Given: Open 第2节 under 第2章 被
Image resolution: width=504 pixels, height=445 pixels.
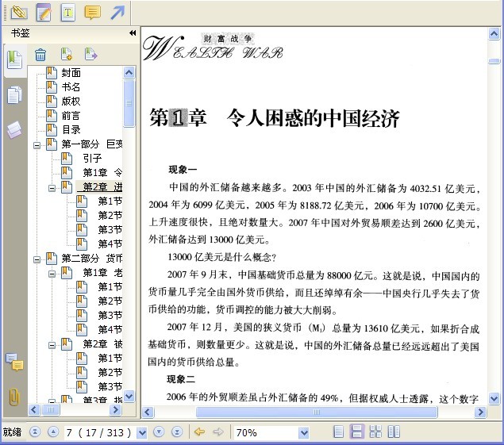Looking at the screenshot, I should click(x=110, y=372).
